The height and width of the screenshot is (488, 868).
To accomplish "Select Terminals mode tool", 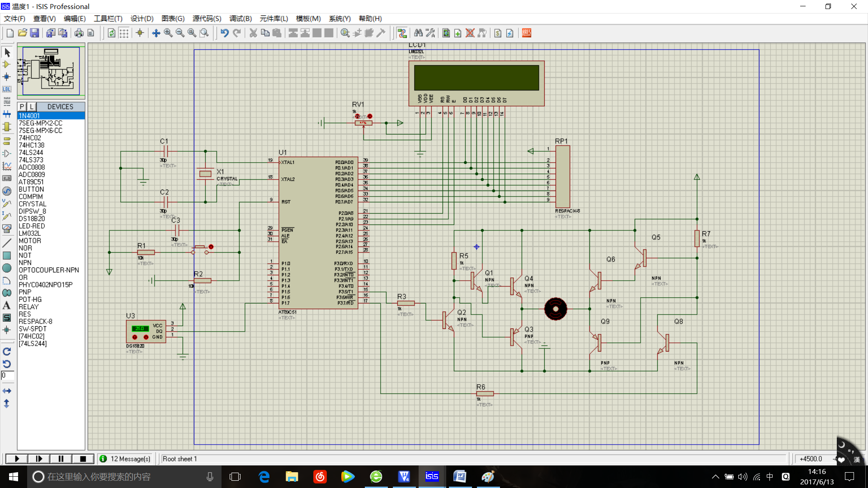I will [x=7, y=141].
